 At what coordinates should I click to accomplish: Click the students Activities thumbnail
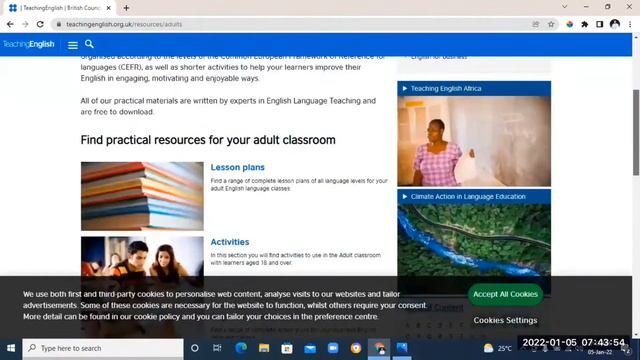142,256
